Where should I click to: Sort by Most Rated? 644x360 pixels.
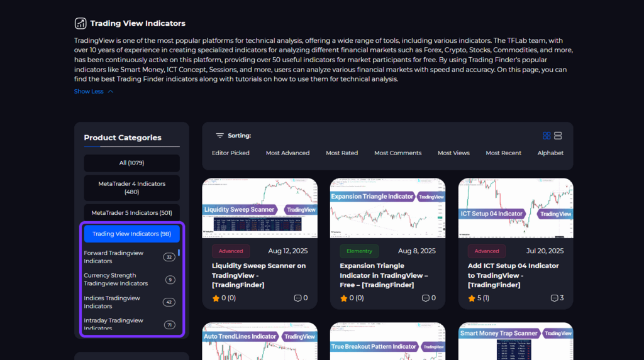[x=341, y=153]
